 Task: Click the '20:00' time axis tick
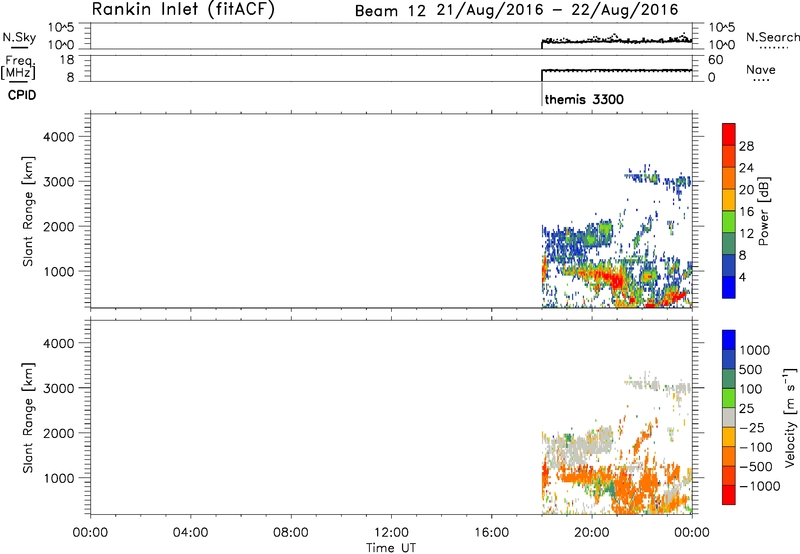click(x=592, y=533)
